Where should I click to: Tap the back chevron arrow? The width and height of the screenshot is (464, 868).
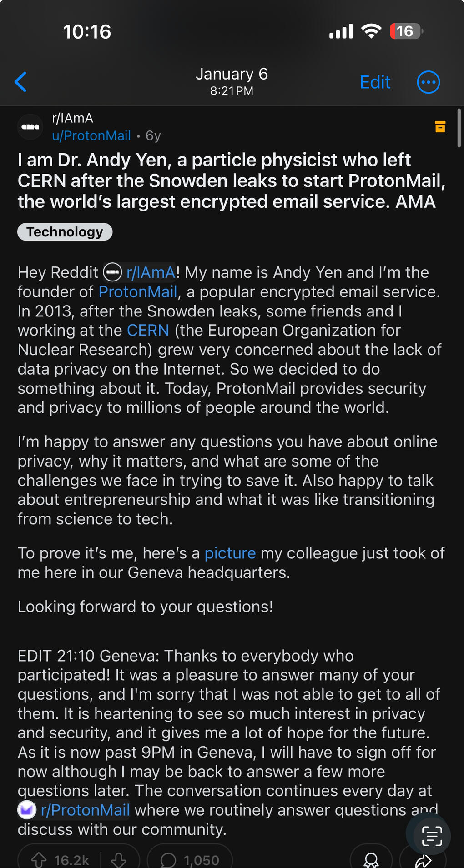click(x=21, y=82)
